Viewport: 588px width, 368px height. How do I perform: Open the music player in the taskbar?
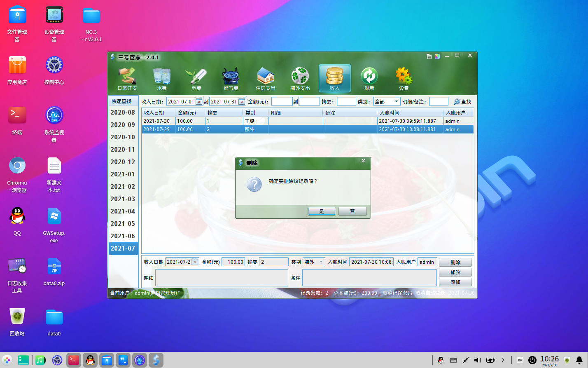[40, 360]
